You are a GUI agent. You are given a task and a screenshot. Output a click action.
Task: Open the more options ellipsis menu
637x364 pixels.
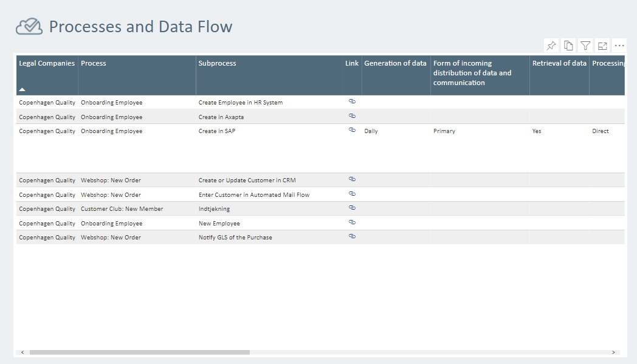[x=619, y=46]
